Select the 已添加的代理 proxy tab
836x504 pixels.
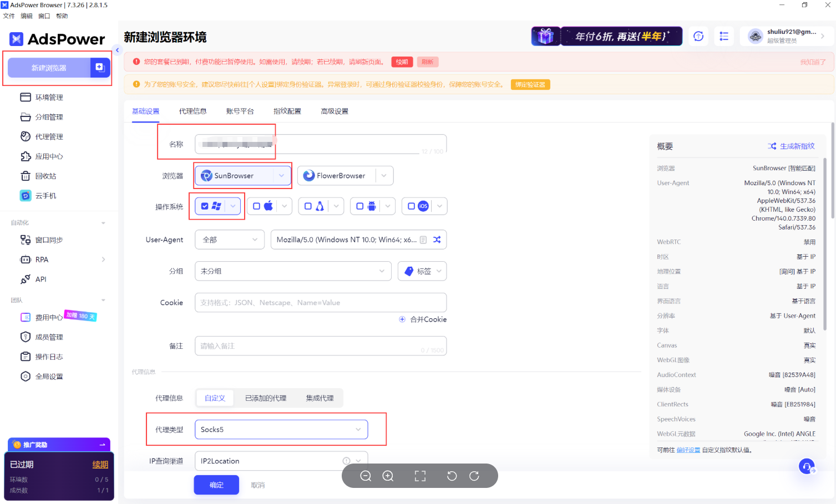point(266,398)
